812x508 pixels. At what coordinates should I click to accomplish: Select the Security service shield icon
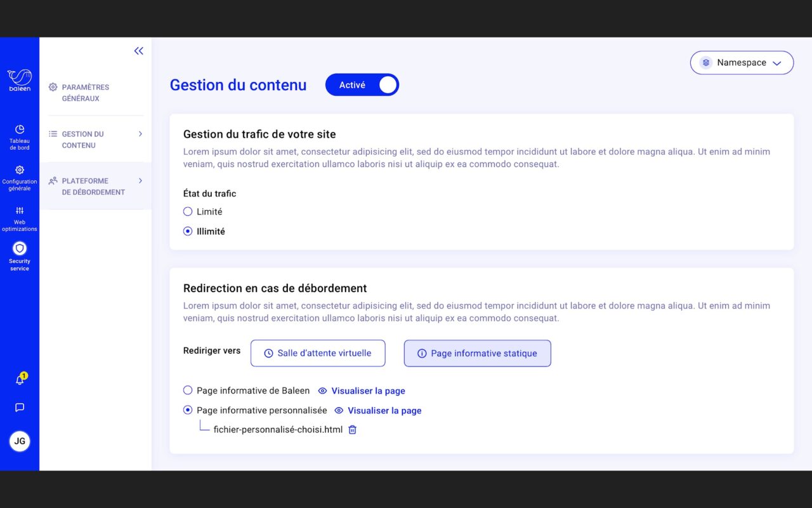(20, 248)
